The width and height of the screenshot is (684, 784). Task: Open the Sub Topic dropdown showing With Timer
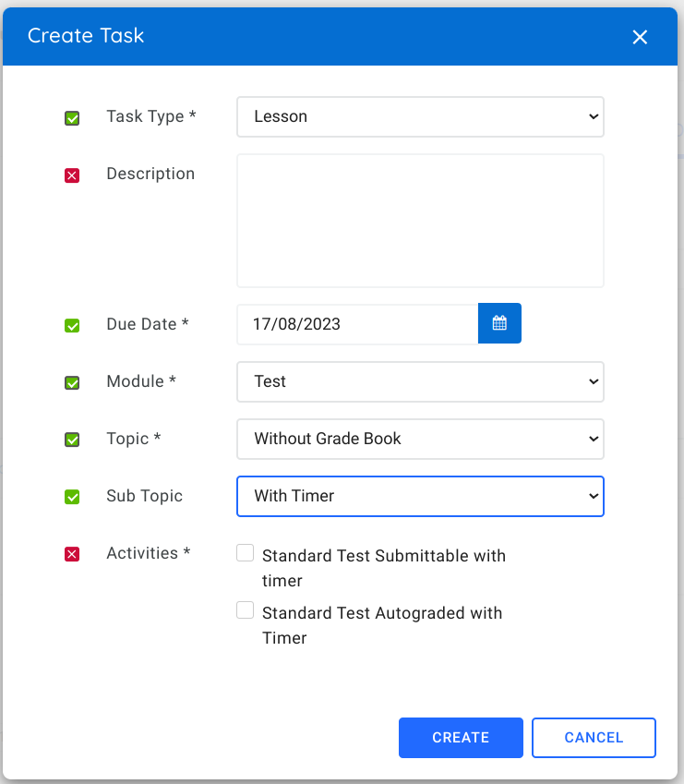click(x=420, y=496)
